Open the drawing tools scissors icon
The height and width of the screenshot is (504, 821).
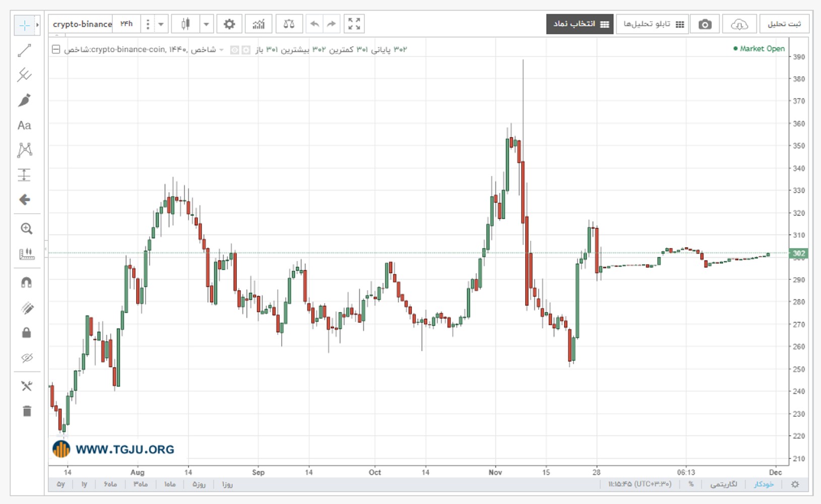pos(26,386)
